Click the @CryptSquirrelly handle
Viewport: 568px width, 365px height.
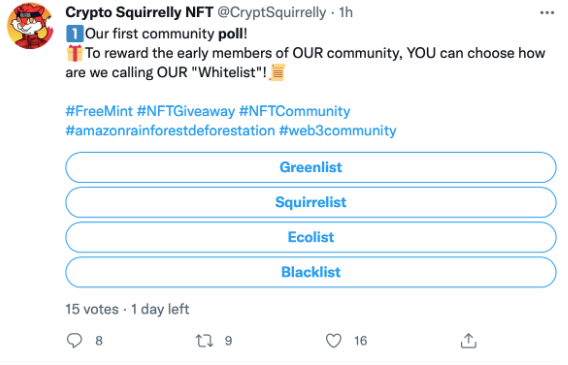tap(272, 12)
